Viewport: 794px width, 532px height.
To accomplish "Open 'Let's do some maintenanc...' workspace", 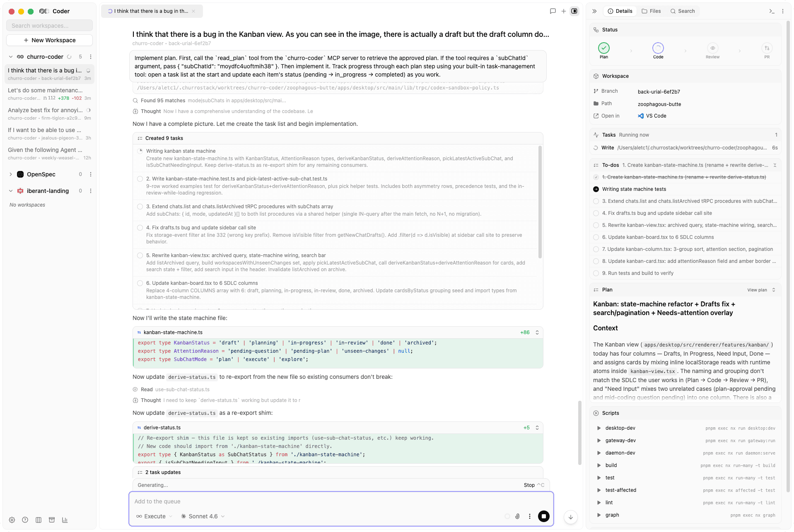I will (49, 94).
